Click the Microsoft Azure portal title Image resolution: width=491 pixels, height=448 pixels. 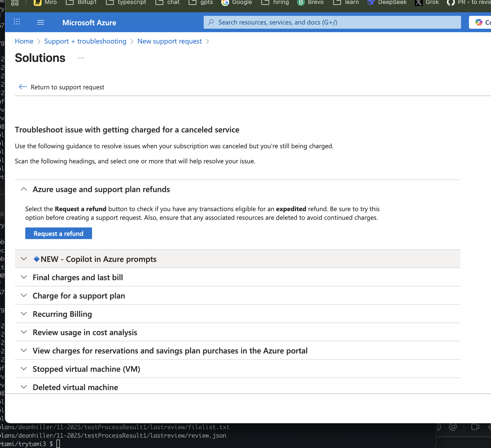pos(89,23)
